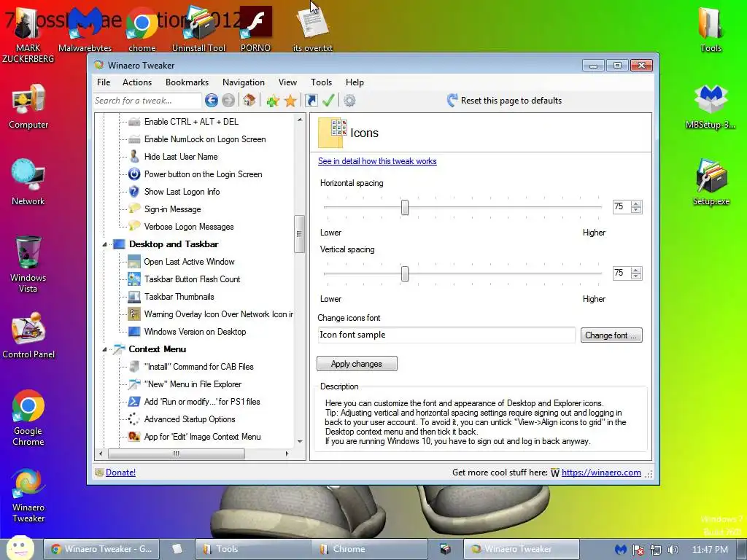Image resolution: width=747 pixels, height=560 pixels.
Task: Select "New" Menu in File Explorer
Action: (x=193, y=384)
